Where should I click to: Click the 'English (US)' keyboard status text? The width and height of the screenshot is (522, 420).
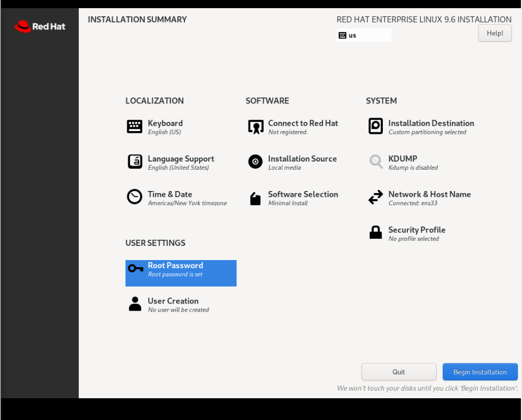tap(164, 132)
